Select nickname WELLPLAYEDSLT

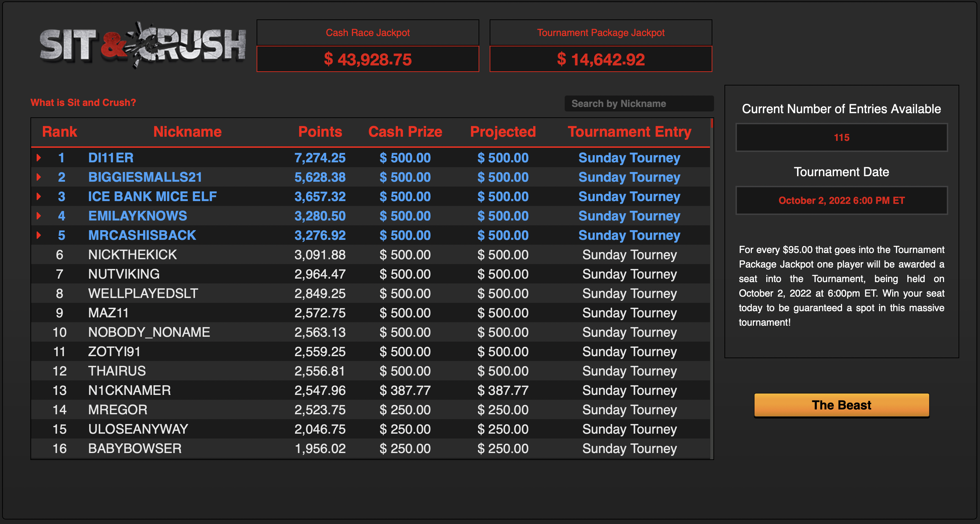point(143,293)
